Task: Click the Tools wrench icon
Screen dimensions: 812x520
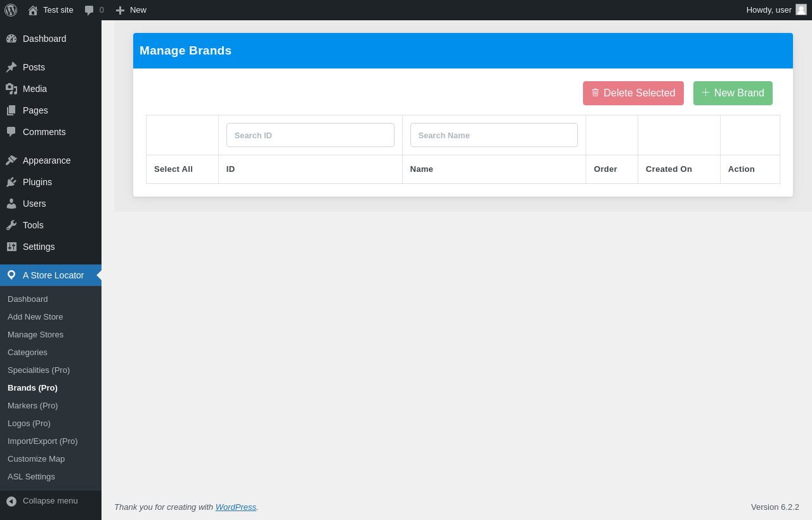Action: (x=11, y=225)
